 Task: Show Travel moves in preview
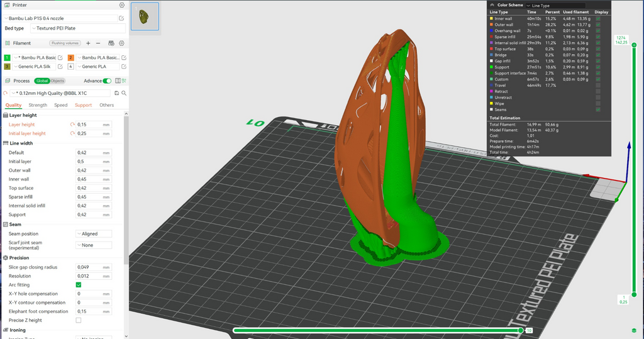[x=598, y=86]
